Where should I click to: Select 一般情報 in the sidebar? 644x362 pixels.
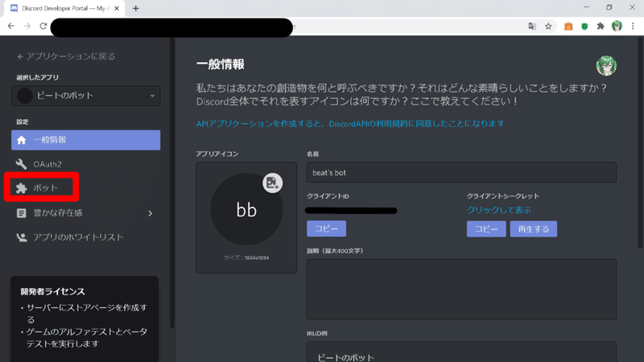click(x=86, y=140)
